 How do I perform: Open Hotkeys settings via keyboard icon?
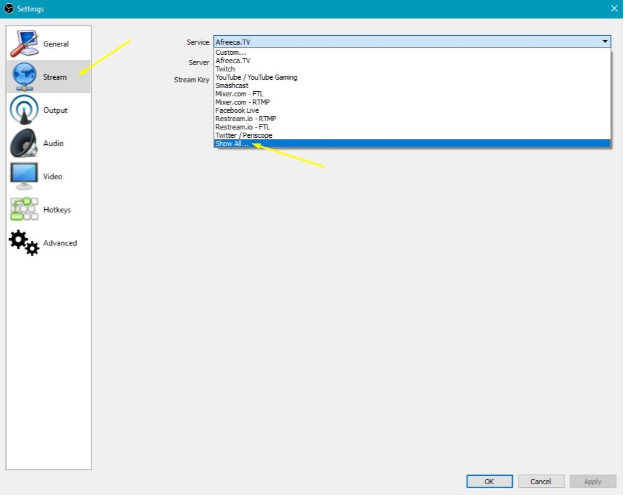click(24, 209)
